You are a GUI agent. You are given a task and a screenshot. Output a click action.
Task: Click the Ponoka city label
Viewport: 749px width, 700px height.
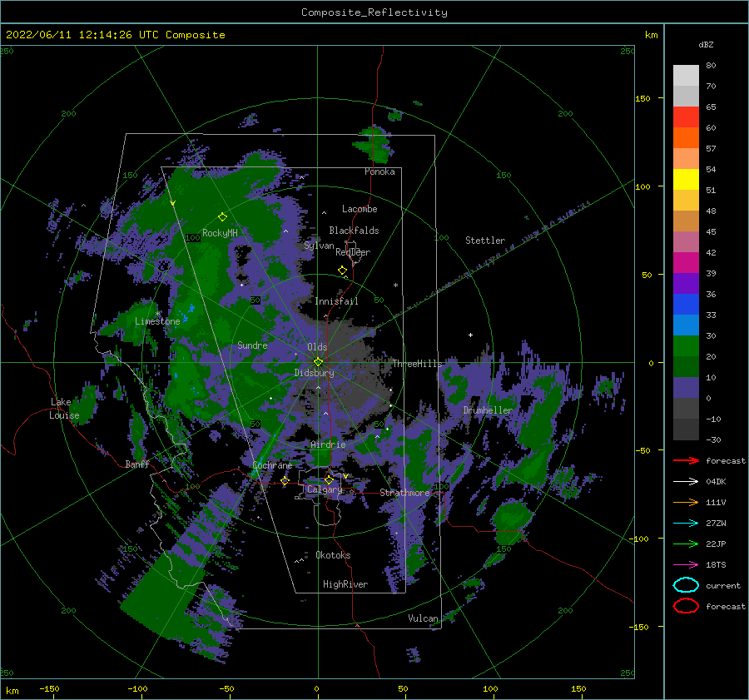[379, 171]
